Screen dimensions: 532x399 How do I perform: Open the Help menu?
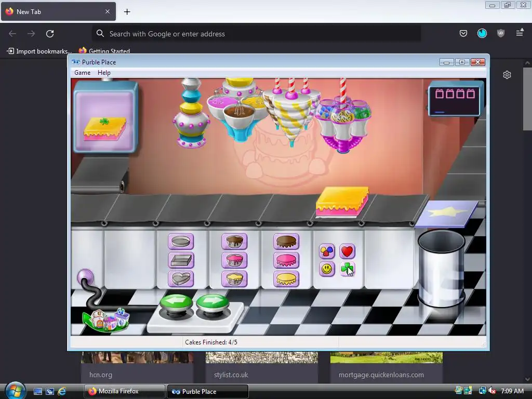(104, 73)
